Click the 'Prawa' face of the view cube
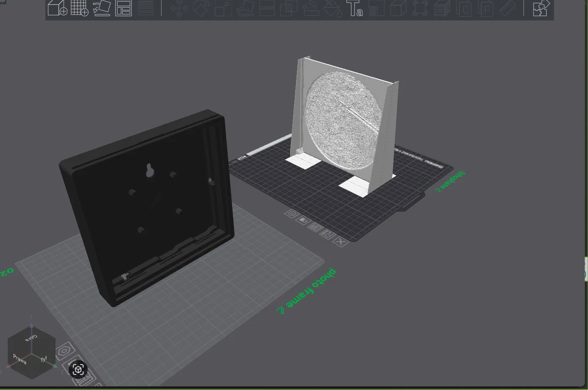This screenshot has width=588, height=390. click(20, 359)
